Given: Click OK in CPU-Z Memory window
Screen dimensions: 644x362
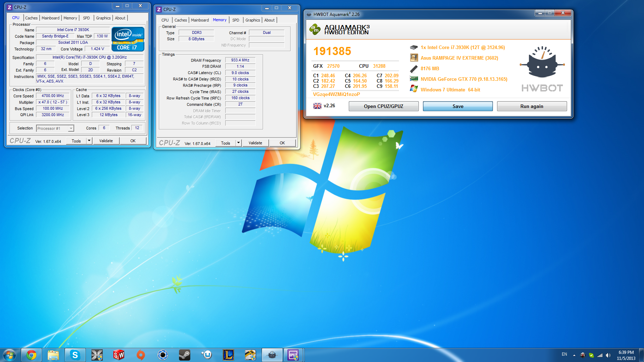Looking at the screenshot, I should tap(282, 143).
